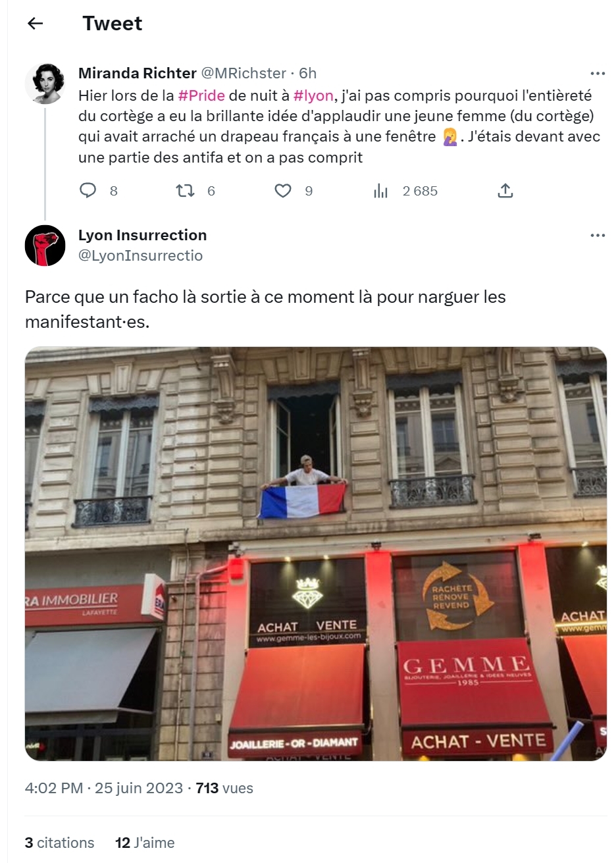The width and height of the screenshot is (616, 863).
Task: Open the #Pride hashtag
Action: 201,95
